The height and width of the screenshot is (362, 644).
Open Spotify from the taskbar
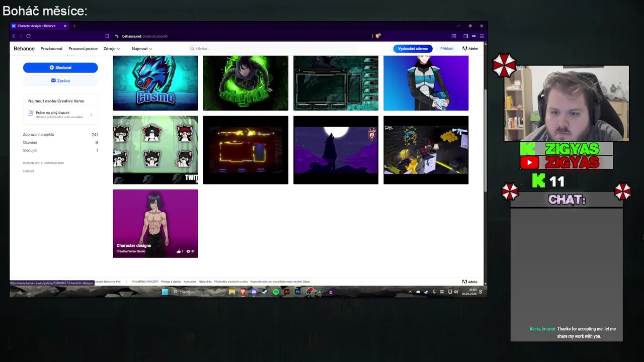276,292
